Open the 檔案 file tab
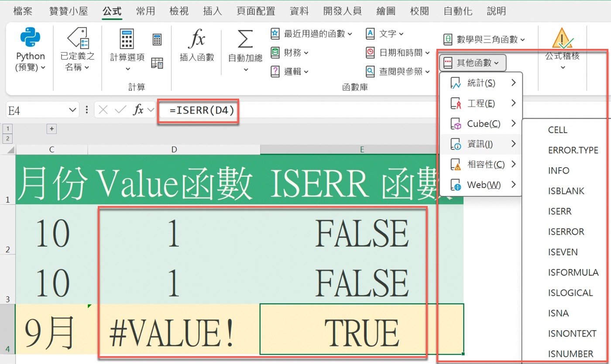 click(x=23, y=11)
